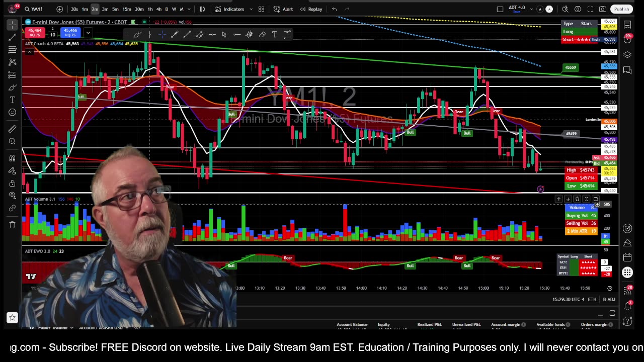Viewport: 644px width, 362px height.
Task: Open time axis settings gear icon
Action: pyautogui.click(x=610, y=288)
